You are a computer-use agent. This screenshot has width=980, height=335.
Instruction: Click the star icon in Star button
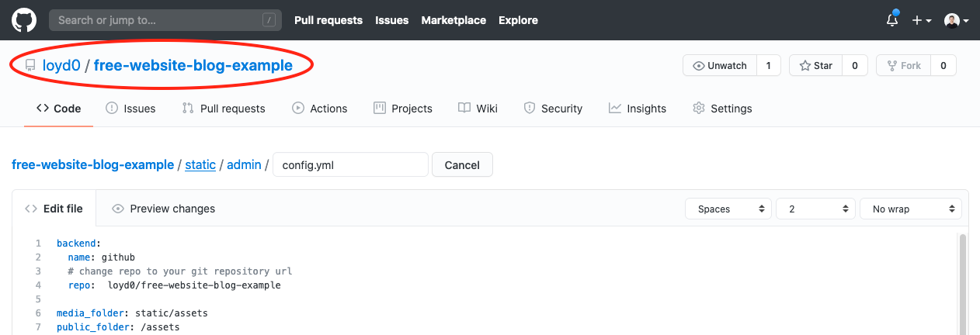805,66
